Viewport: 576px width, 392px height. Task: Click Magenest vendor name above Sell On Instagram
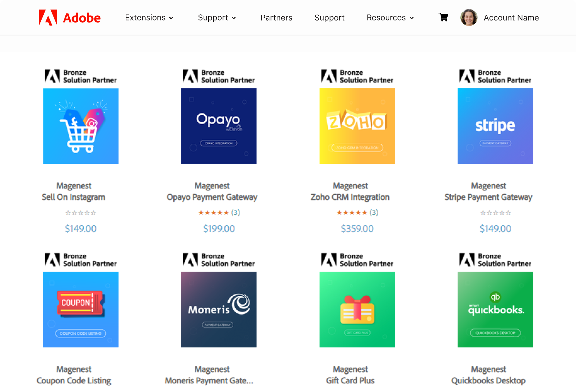(x=74, y=186)
